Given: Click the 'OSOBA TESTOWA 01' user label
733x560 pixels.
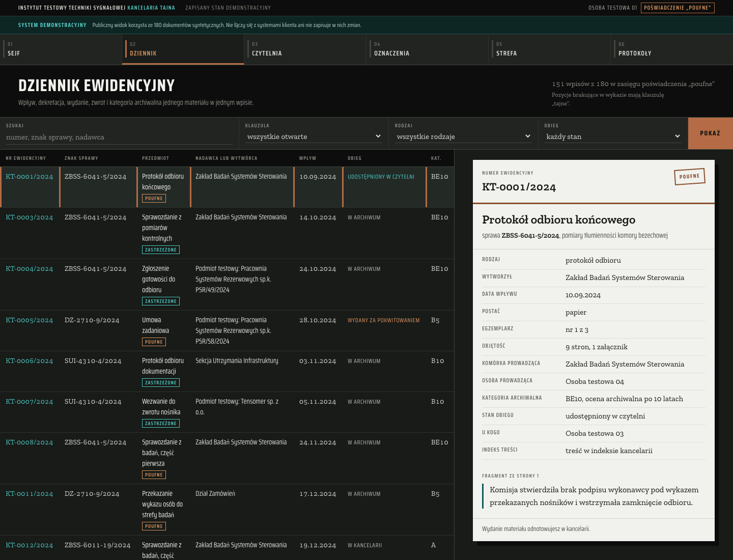Looking at the screenshot, I should (x=612, y=8).
